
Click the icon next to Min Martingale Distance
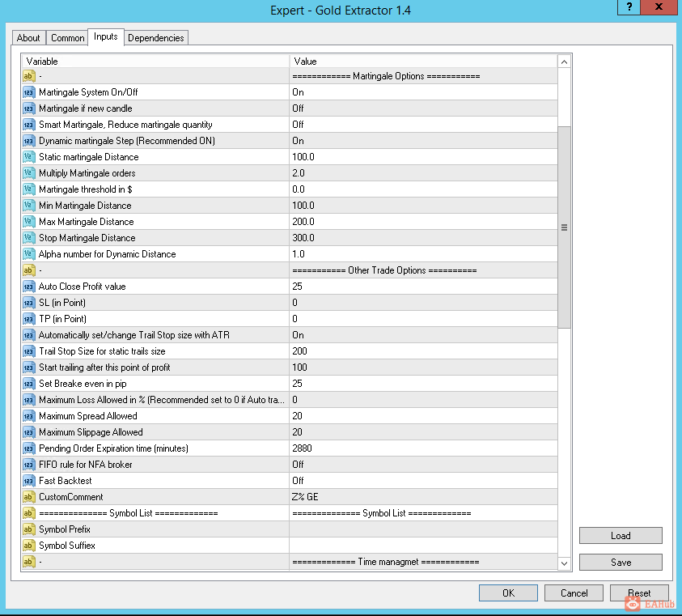tap(28, 206)
